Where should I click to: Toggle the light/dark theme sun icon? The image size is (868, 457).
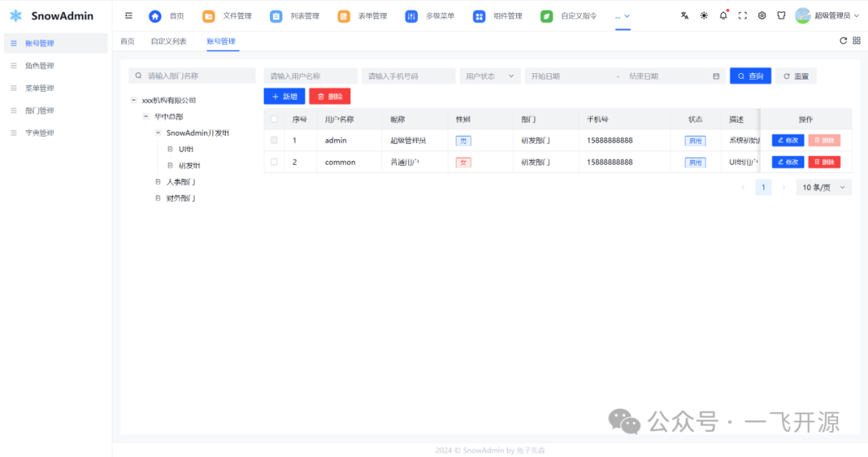coord(704,15)
